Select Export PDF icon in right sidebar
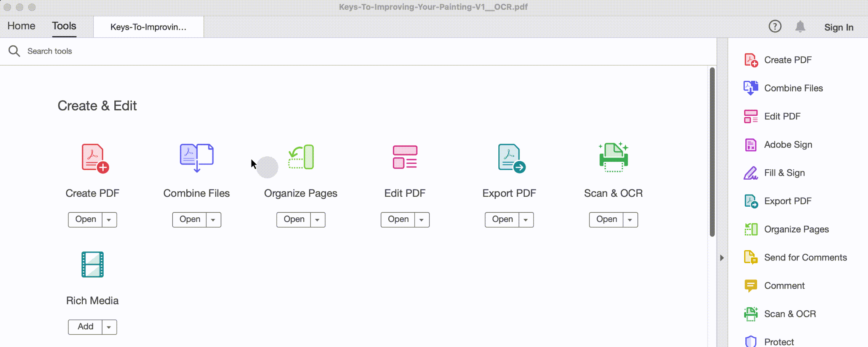 pyautogui.click(x=751, y=201)
